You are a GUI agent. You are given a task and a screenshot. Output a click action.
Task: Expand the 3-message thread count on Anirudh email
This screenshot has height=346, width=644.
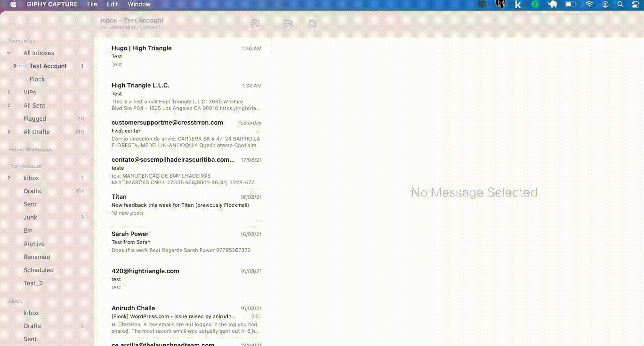(x=256, y=316)
